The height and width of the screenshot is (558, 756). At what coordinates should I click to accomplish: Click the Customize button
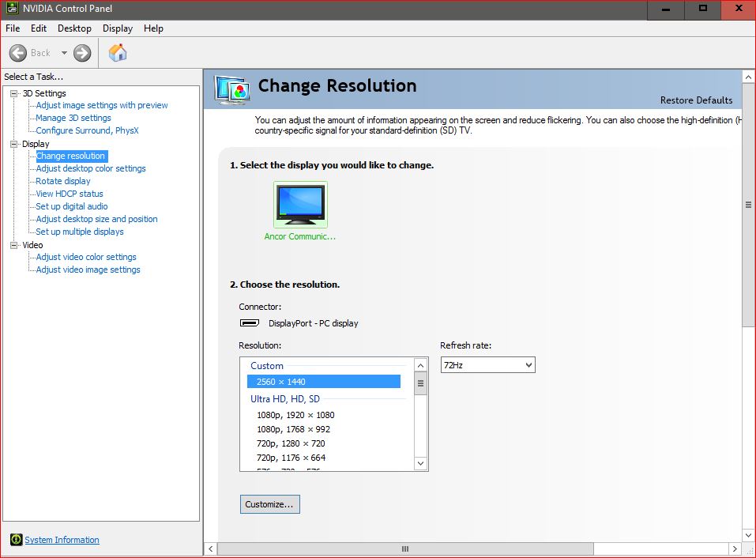269,503
